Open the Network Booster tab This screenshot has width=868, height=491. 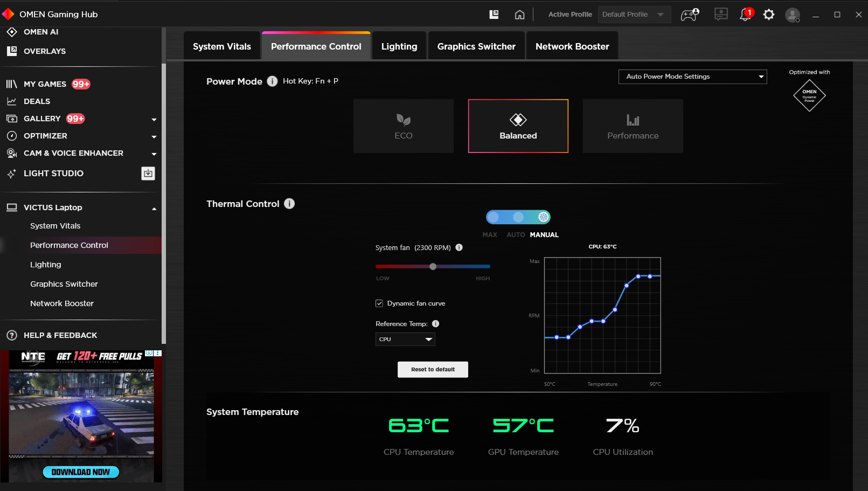click(572, 46)
